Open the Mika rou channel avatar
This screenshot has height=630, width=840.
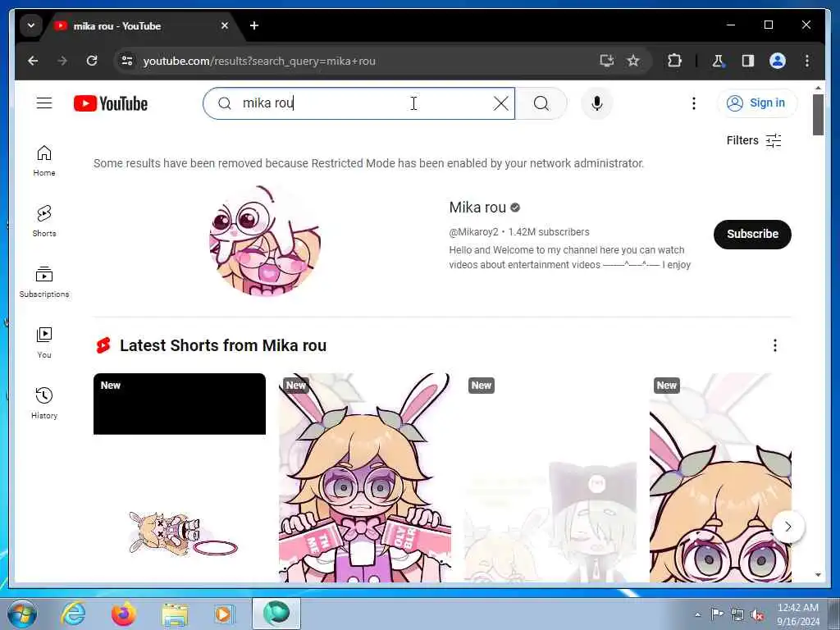(265, 240)
